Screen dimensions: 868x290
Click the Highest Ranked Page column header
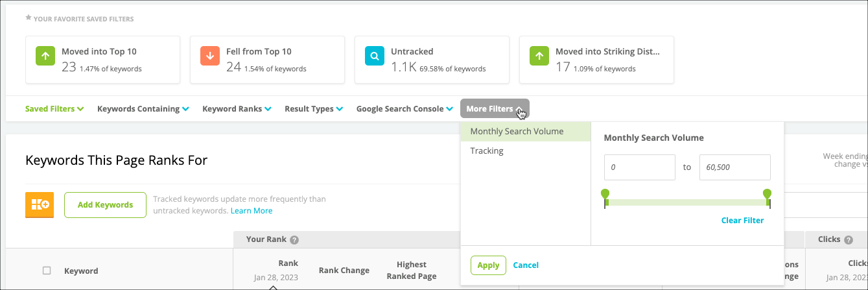(x=412, y=270)
